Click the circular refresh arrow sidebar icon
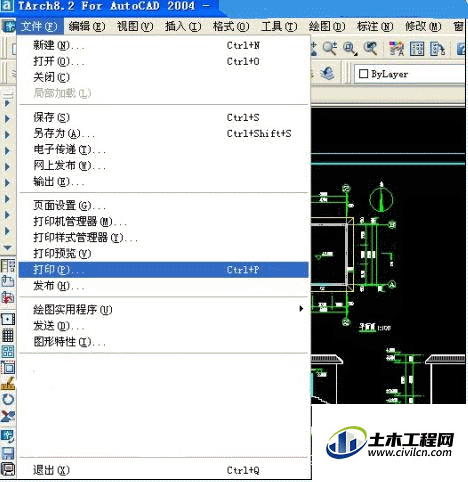468x482 pixels. pos(8,399)
